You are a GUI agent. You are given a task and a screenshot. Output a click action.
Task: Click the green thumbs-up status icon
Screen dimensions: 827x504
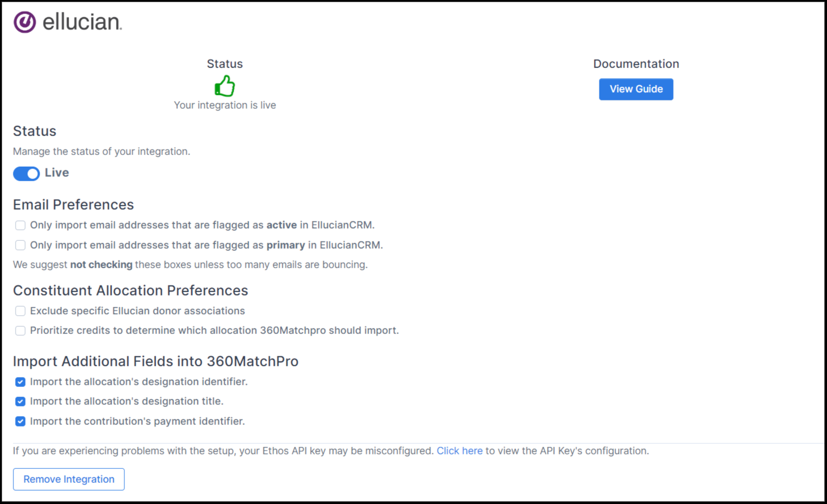[225, 86]
